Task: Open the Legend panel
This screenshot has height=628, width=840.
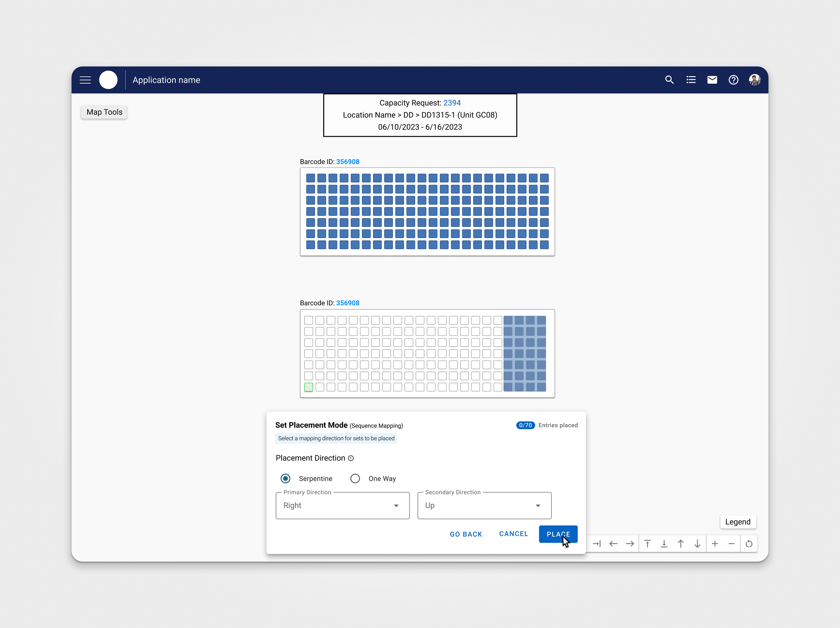Action: [738, 522]
